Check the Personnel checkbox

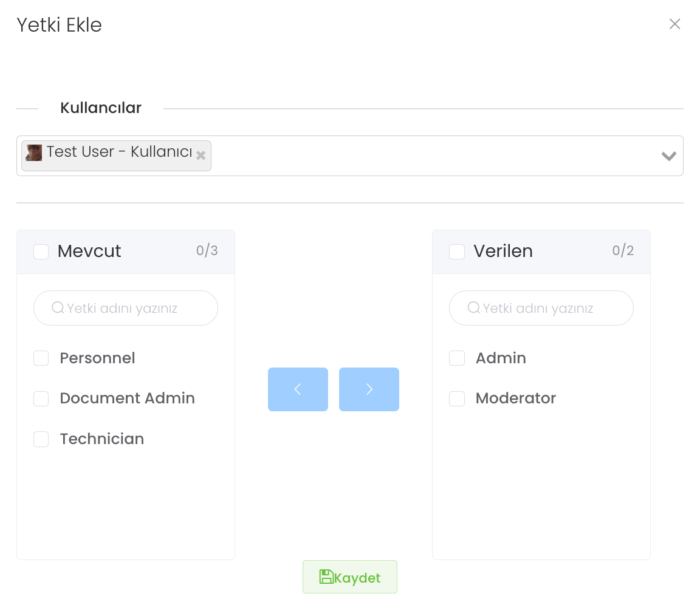tap(41, 358)
